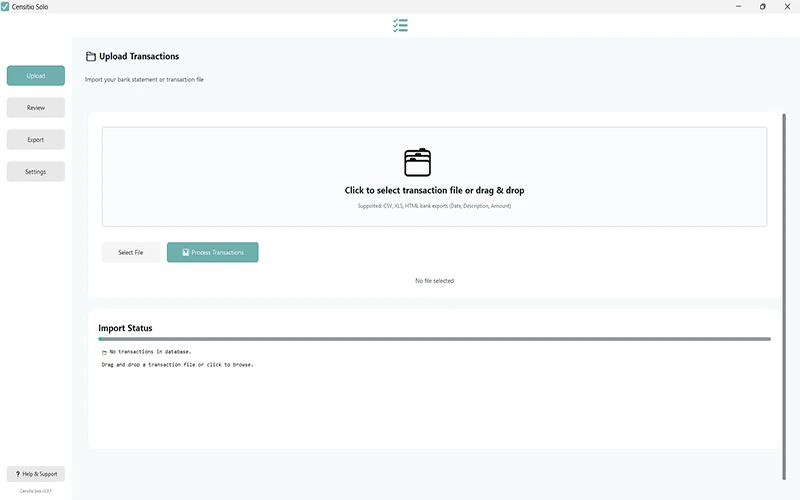Image resolution: width=800 pixels, height=500 pixels.
Task: Click 'Import your bank statement' subtitle
Action: coord(144,80)
